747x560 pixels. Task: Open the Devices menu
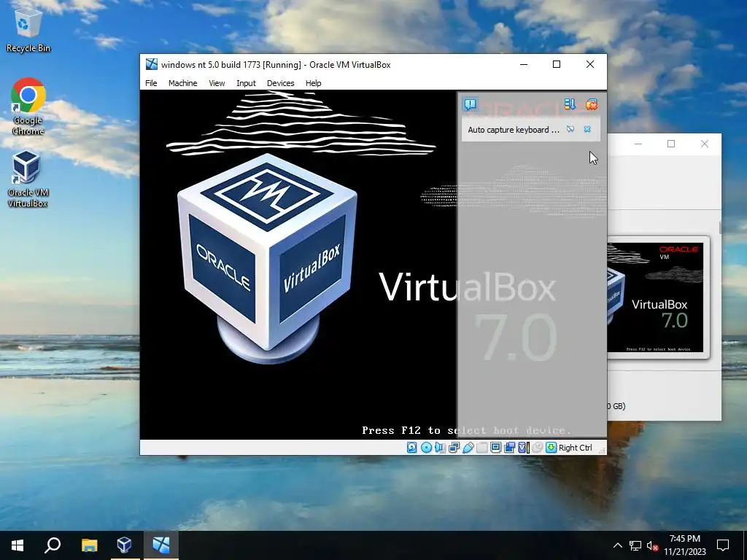(x=281, y=83)
